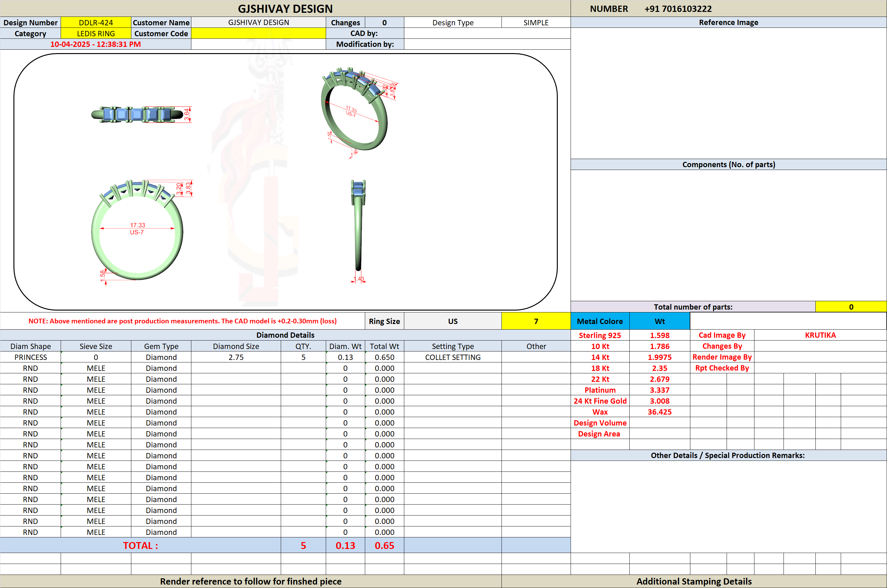Click the Other Details / Special Production Remarks header
The image size is (887, 588).
(x=728, y=455)
